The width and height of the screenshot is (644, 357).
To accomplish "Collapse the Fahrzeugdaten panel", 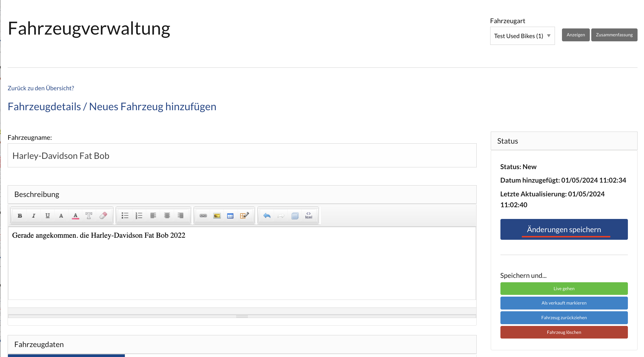I will click(39, 344).
